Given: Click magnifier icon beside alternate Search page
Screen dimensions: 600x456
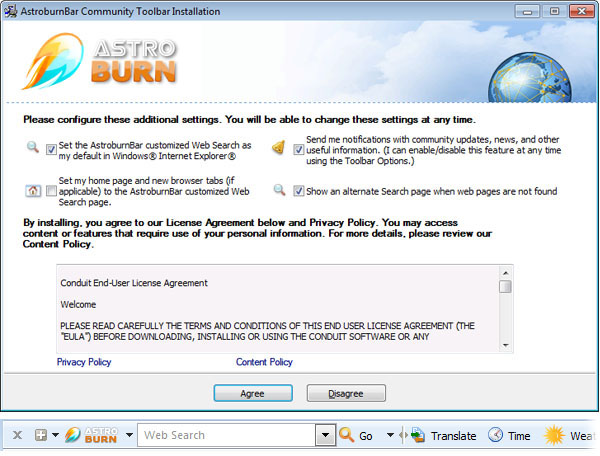Looking at the screenshot, I should pyautogui.click(x=280, y=190).
